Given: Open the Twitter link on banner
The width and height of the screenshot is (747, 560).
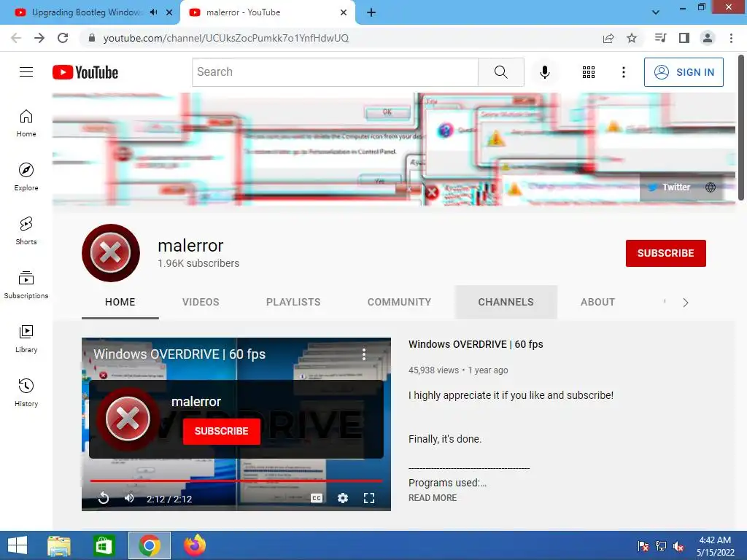Looking at the screenshot, I should tap(670, 187).
